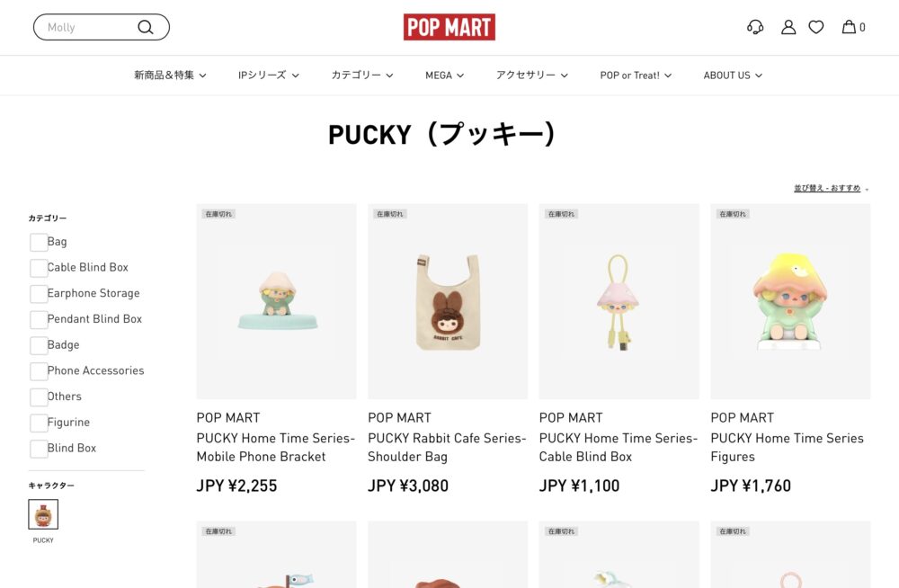Open the 並び替え sort dropdown
This screenshot has height=588, width=899.
[x=831, y=188]
